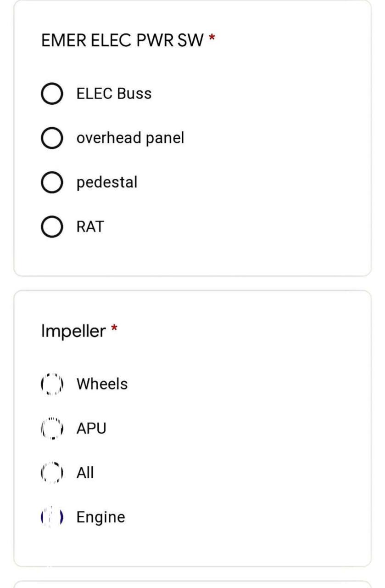
Task: Choose the overhead panel option
Action: 52,137
